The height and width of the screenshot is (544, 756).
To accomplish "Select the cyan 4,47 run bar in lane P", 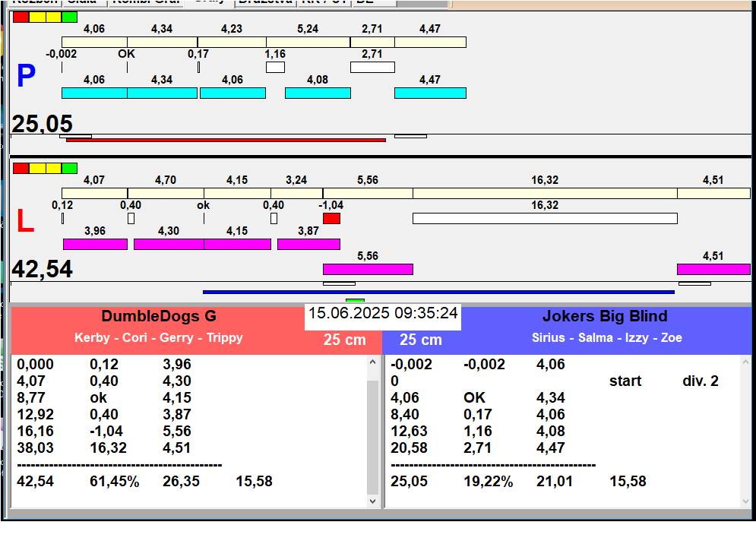I will tap(430, 93).
